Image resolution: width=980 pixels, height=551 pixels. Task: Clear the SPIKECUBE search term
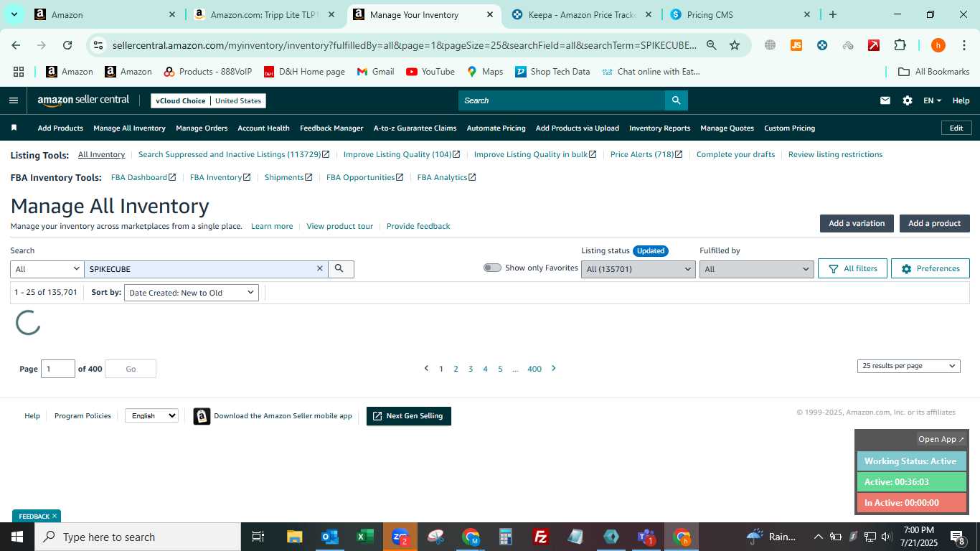(320, 268)
